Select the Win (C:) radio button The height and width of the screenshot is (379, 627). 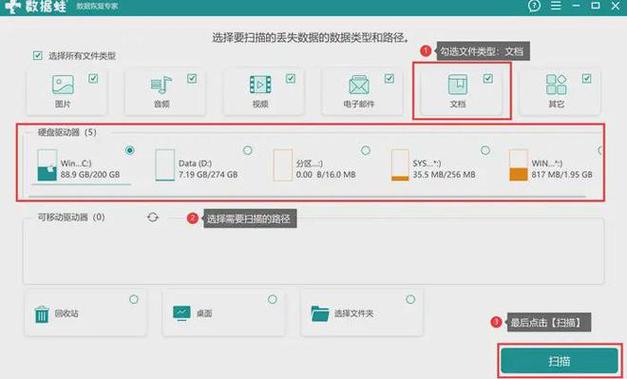pyautogui.click(x=130, y=150)
